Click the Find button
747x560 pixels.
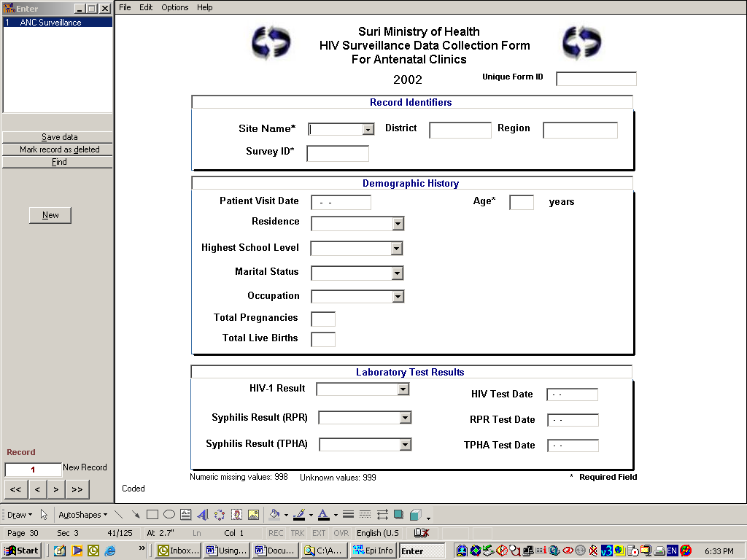click(x=58, y=162)
